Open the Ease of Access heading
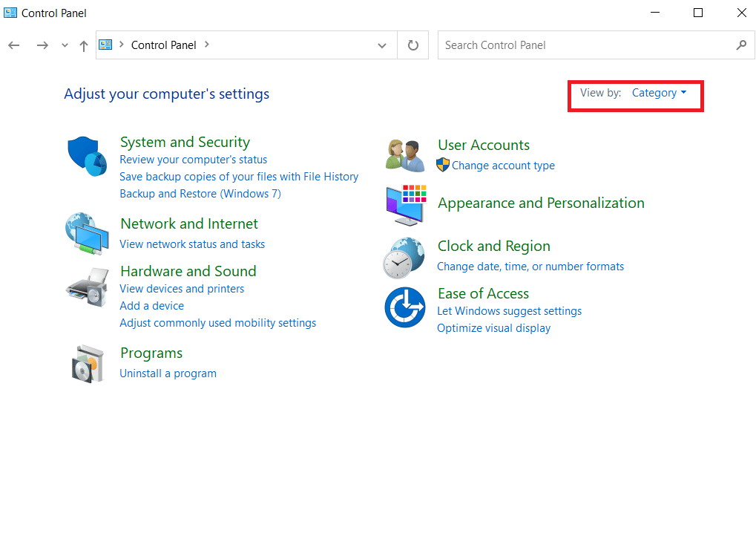 pyautogui.click(x=483, y=293)
